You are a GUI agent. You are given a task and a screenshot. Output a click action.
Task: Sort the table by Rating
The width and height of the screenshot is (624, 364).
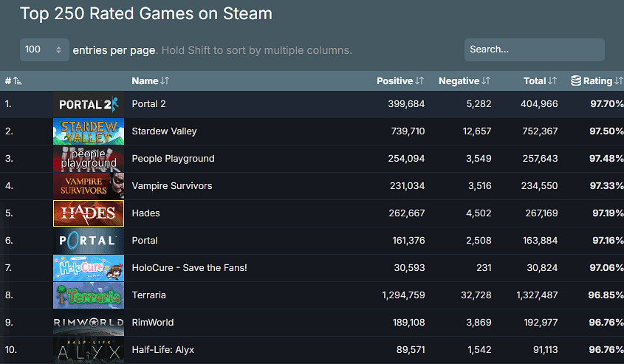click(597, 80)
